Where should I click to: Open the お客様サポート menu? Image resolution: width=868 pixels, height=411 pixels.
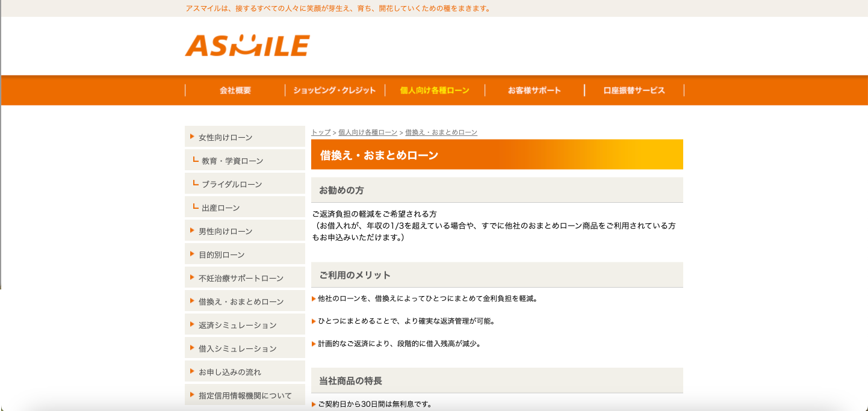tap(533, 90)
